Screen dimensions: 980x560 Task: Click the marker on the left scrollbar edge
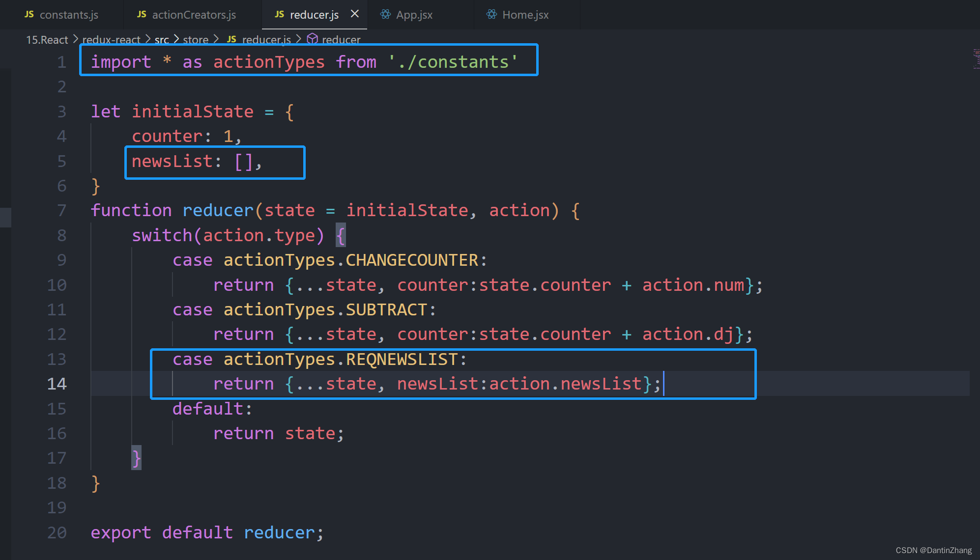[5, 217]
